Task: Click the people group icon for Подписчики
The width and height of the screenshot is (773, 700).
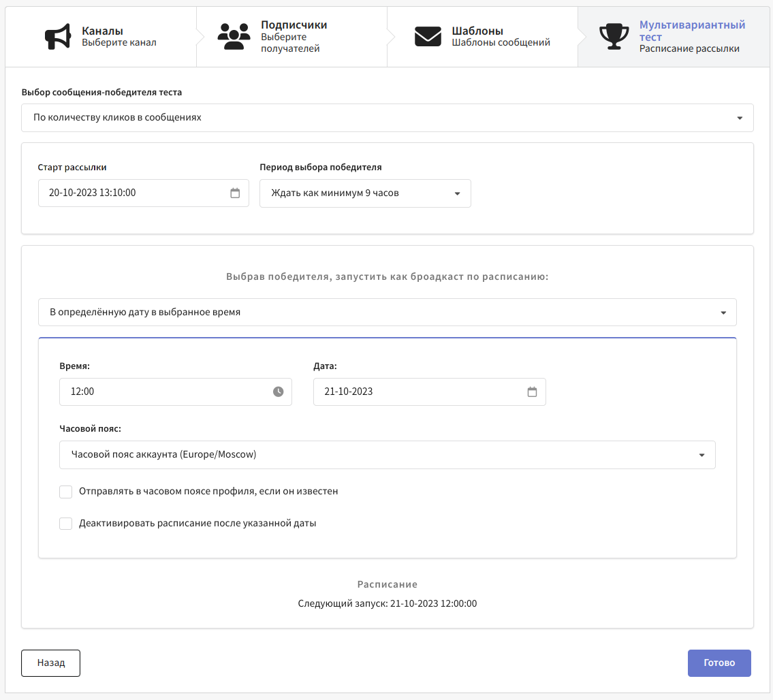Action: [x=234, y=37]
